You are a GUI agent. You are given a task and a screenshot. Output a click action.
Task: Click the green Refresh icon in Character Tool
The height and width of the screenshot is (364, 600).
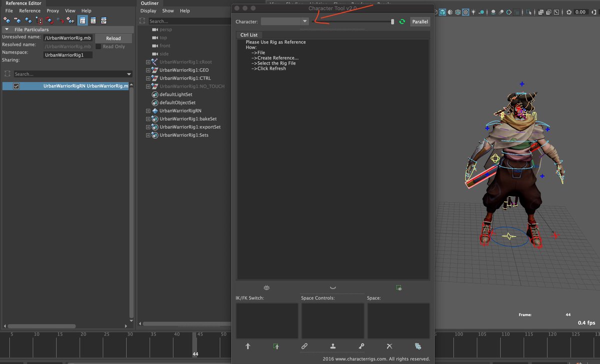pyautogui.click(x=402, y=21)
